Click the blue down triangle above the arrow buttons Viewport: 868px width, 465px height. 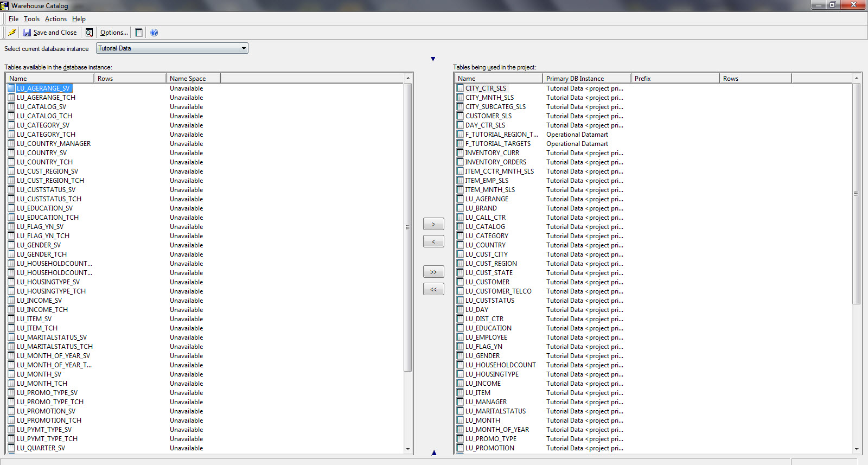point(433,59)
